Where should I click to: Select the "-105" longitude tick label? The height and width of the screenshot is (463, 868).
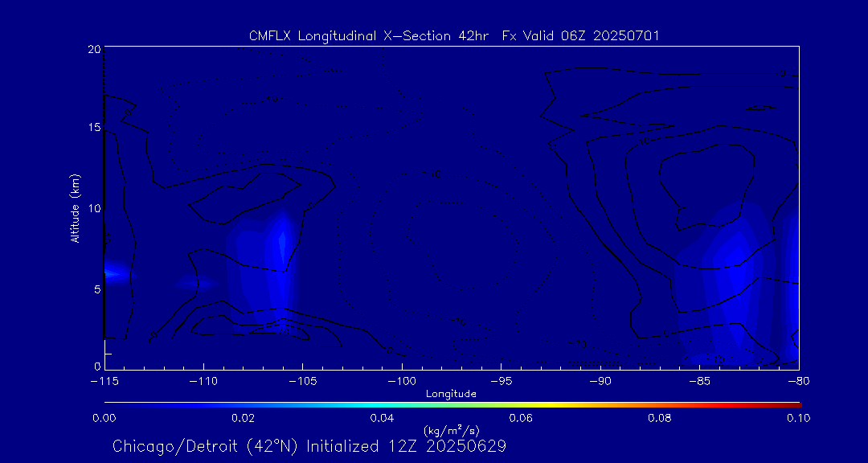coord(302,382)
